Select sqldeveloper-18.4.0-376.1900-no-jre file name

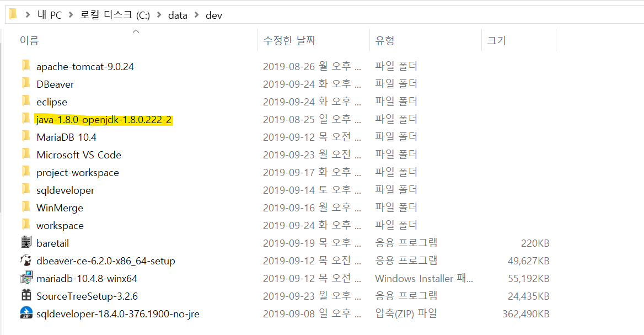pos(118,314)
